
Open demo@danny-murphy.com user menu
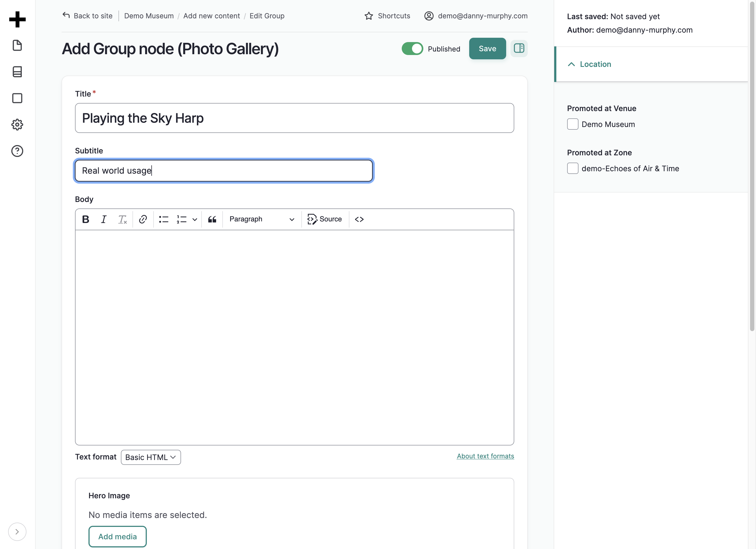pos(476,16)
